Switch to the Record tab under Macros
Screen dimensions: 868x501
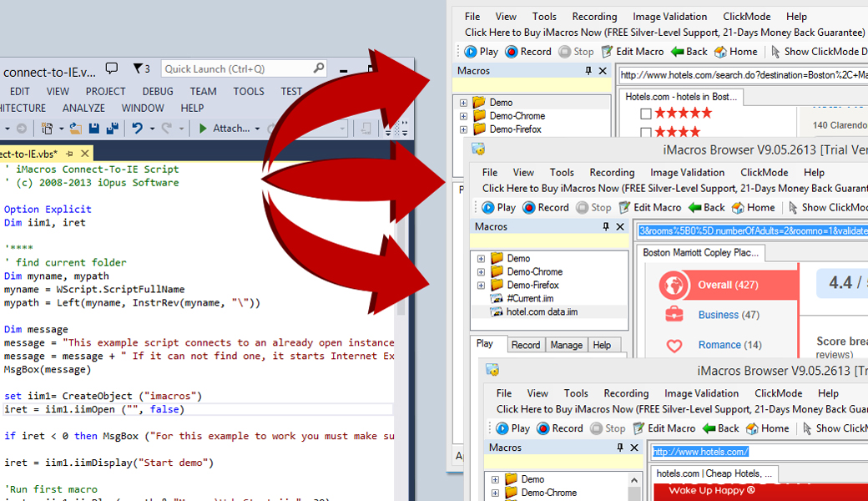(x=525, y=345)
